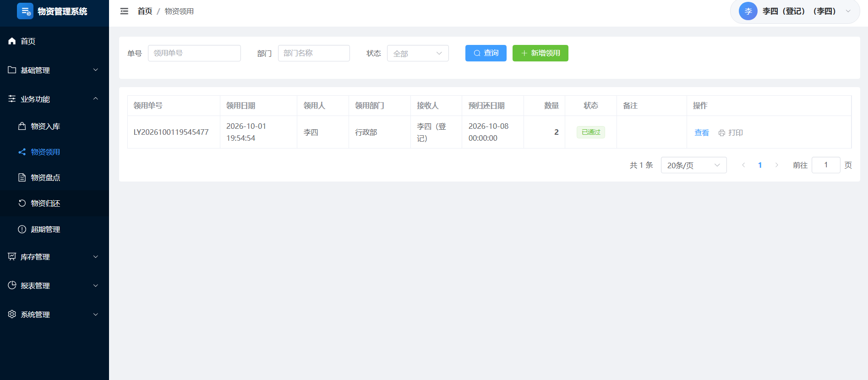868x380 pixels.
Task: Click the printer icon beside 打印
Action: [722, 133]
